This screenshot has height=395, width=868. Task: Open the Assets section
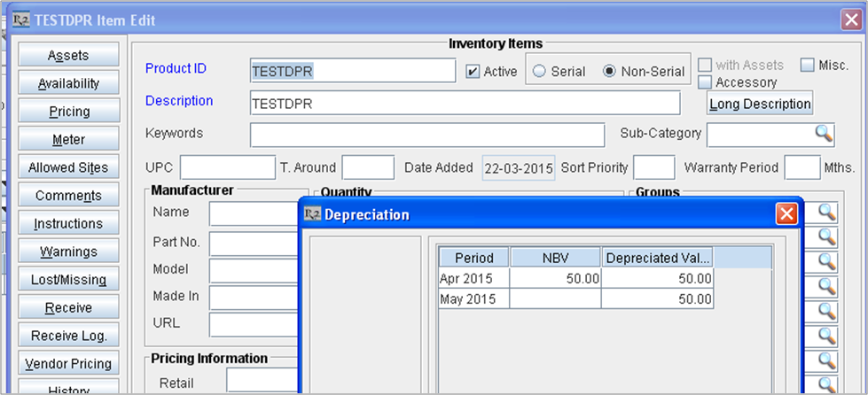pos(68,55)
